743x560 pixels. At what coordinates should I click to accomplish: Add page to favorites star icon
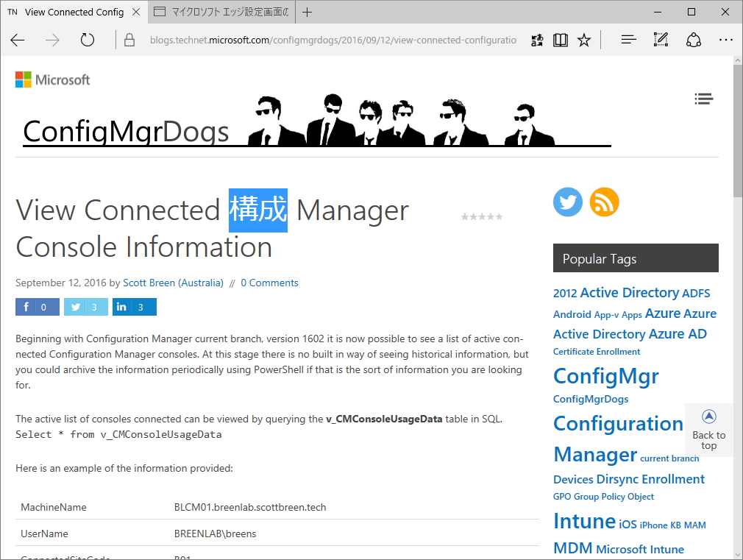(x=584, y=40)
